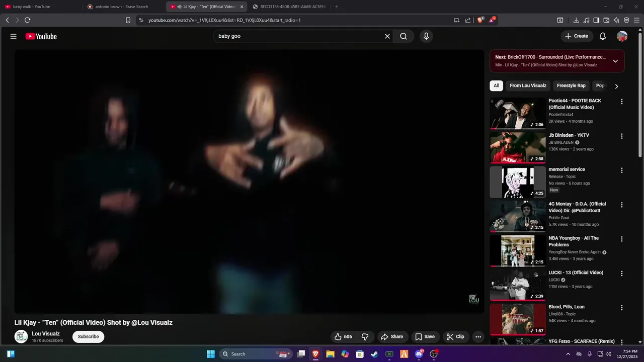Close the Lil Kjay Ten tab
644x362 pixels.
coord(242,7)
